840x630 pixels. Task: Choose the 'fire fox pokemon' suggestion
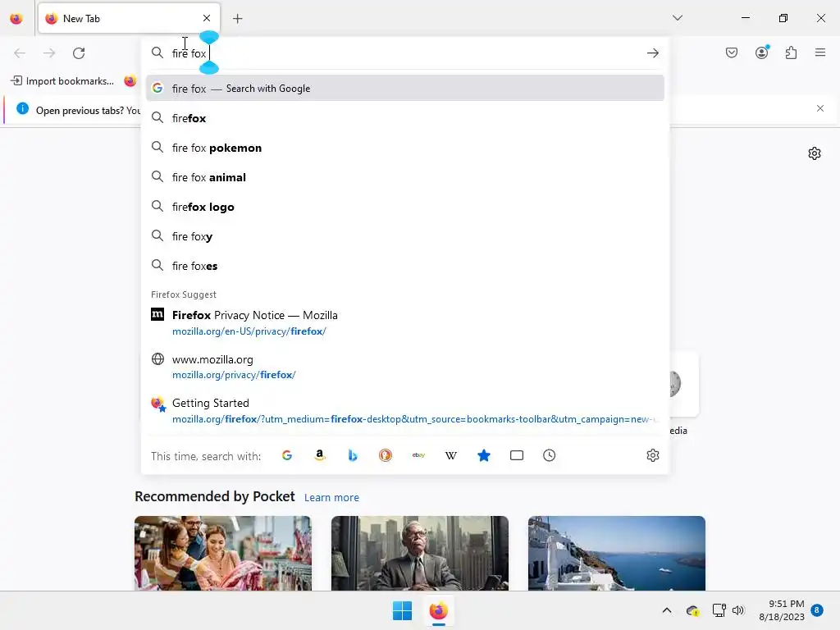tap(405, 148)
